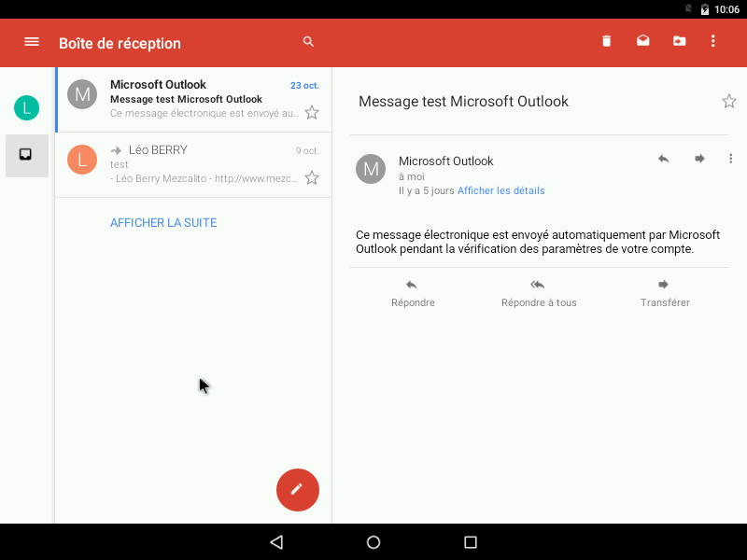The width and height of the screenshot is (747, 560).
Task: Mark conversation unread with the envelope icon
Action: pyautogui.click(x=642, y=41)
